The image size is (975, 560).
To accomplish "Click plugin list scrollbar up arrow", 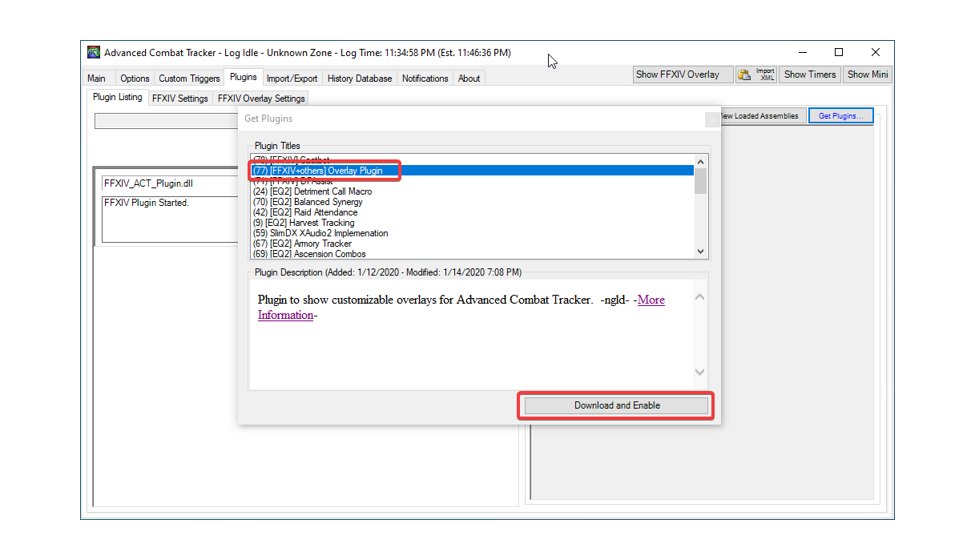I will (701, 162).
